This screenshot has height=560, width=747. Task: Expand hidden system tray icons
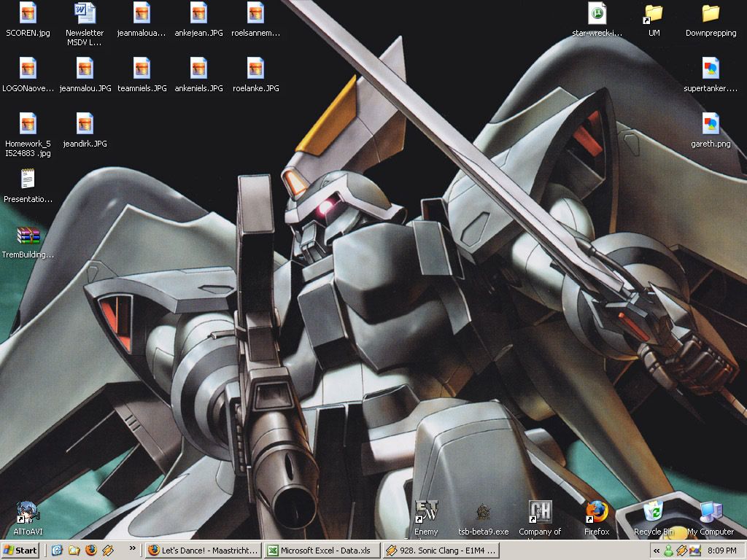pos(657,551)
